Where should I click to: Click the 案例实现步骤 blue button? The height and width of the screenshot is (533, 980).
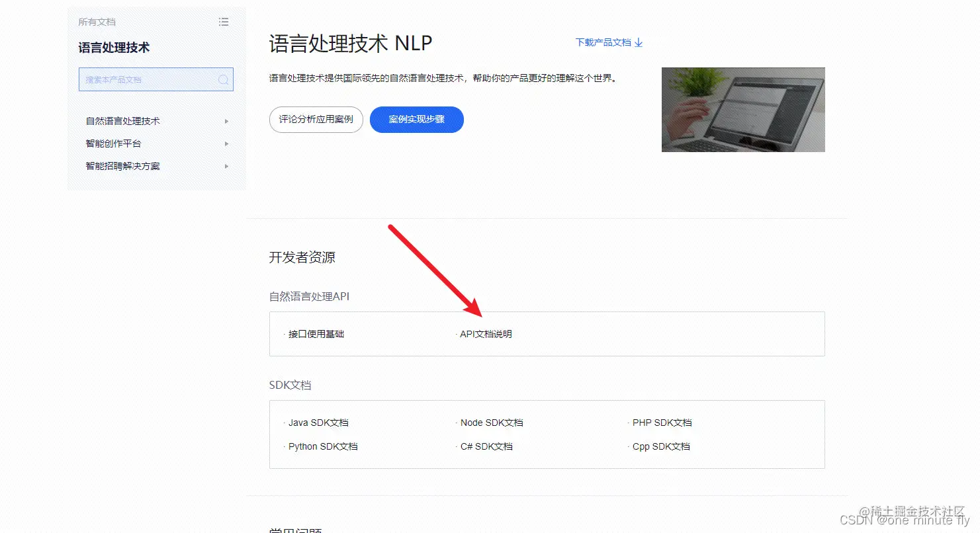click(x=416, y=120)
